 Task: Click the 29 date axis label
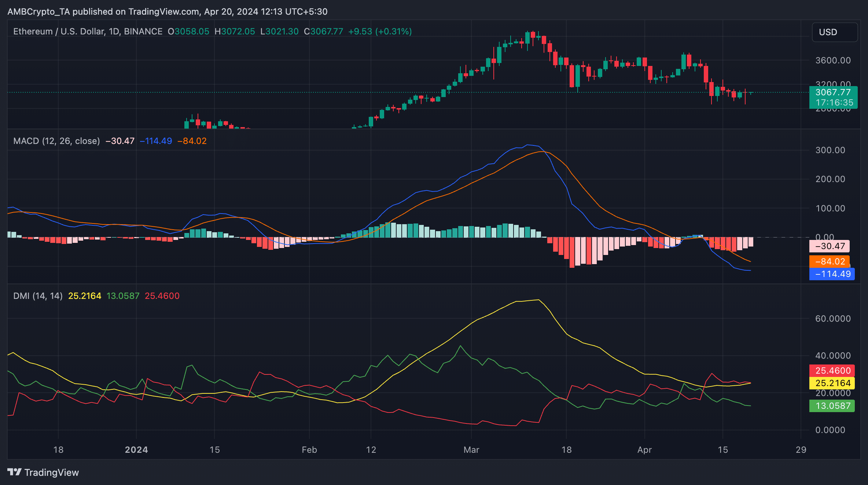pyautogui.click(x=801, y=450)
